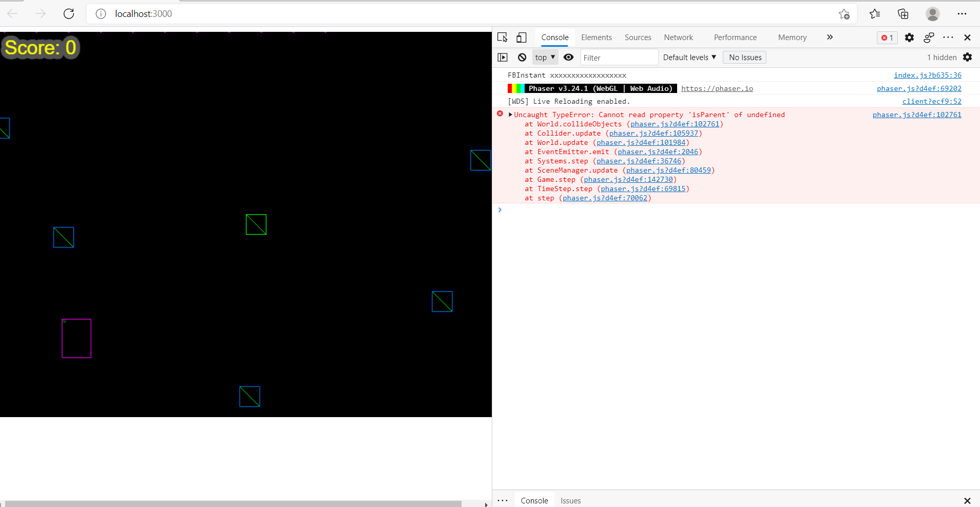Click the green square in the game
This screenshot has width=980, height=507.
256,224
